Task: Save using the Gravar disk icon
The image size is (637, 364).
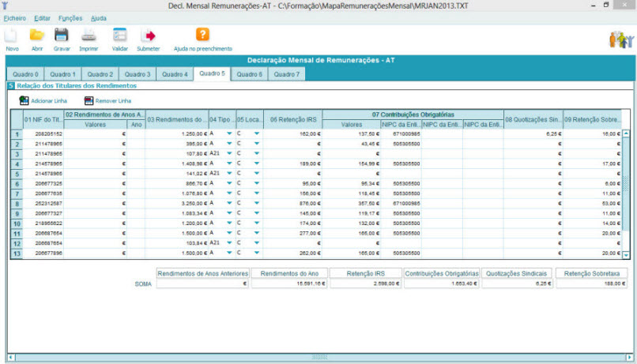Action: tap(62, 36)
